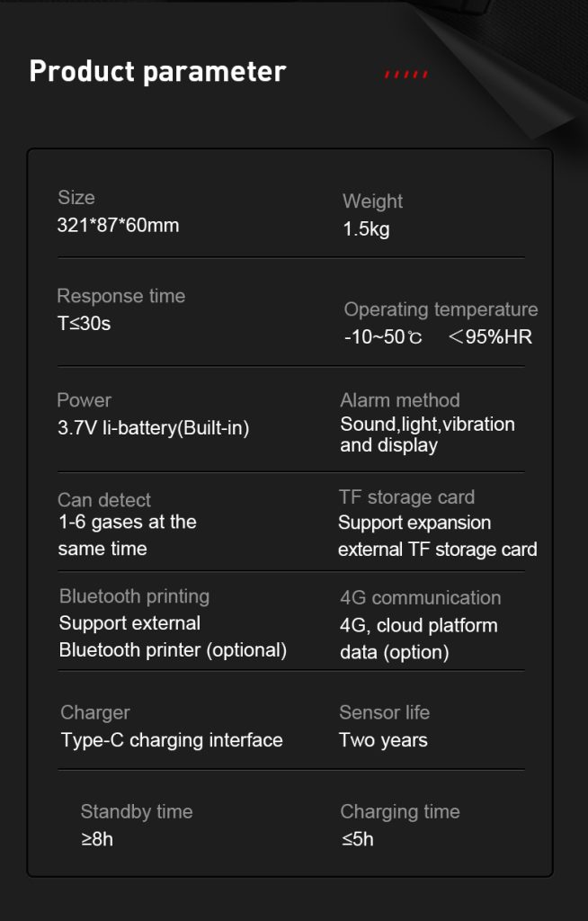Select the 321*87*60mm size value

tap(118, 226)
